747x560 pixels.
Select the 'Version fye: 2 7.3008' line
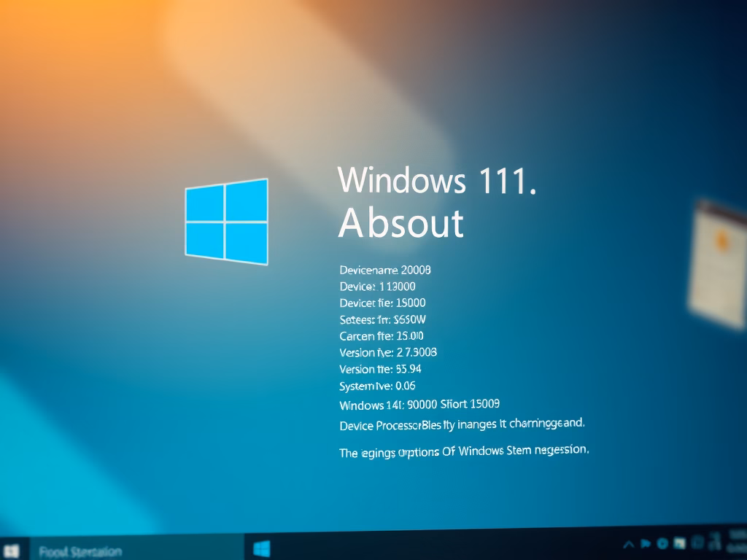click(388, 352)
